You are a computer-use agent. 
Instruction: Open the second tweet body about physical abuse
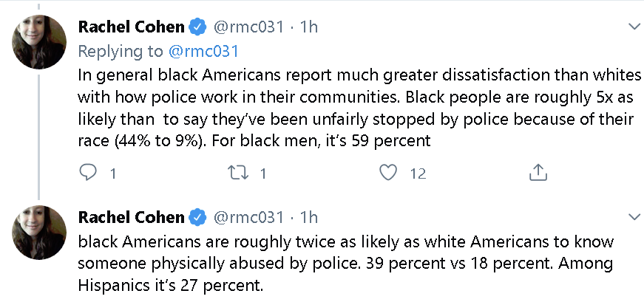(x=345, y=264)
